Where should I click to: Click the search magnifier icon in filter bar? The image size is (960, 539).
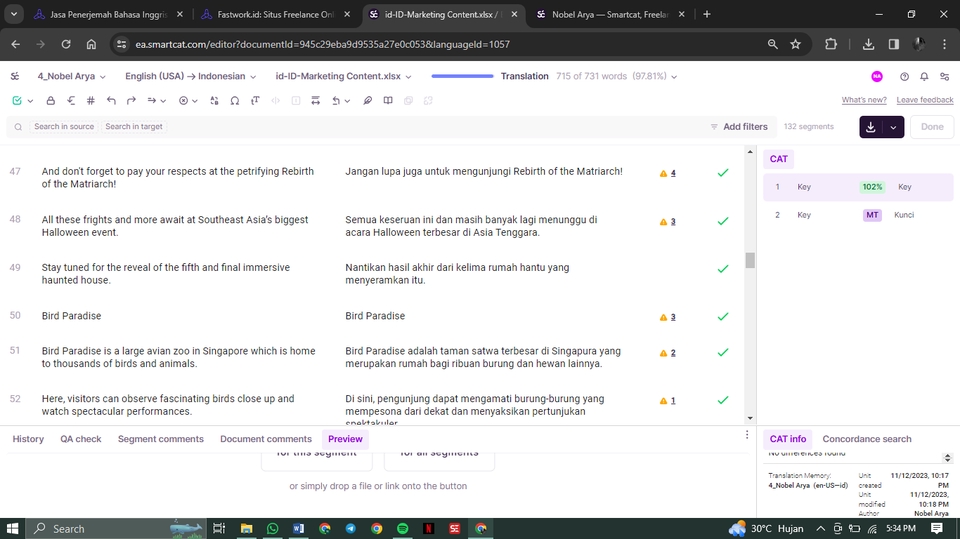point(18,127)
